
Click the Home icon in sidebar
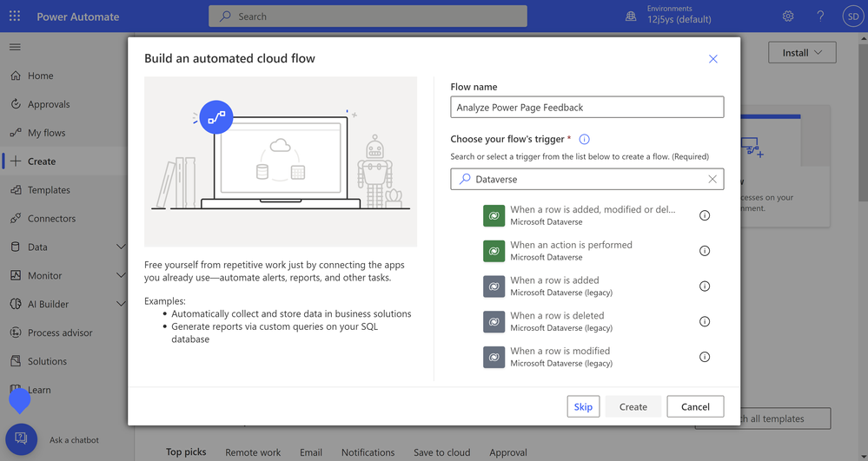pos(16,76)
